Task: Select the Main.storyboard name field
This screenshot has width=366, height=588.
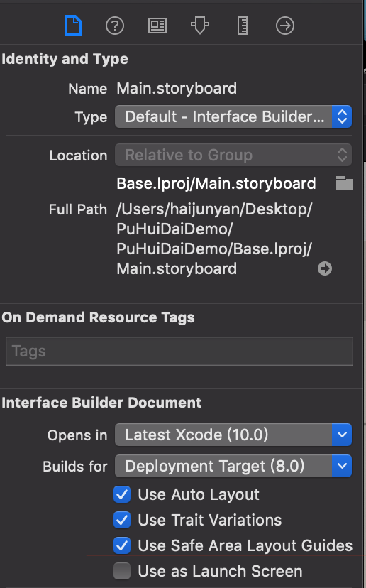Action: (177, 89)
